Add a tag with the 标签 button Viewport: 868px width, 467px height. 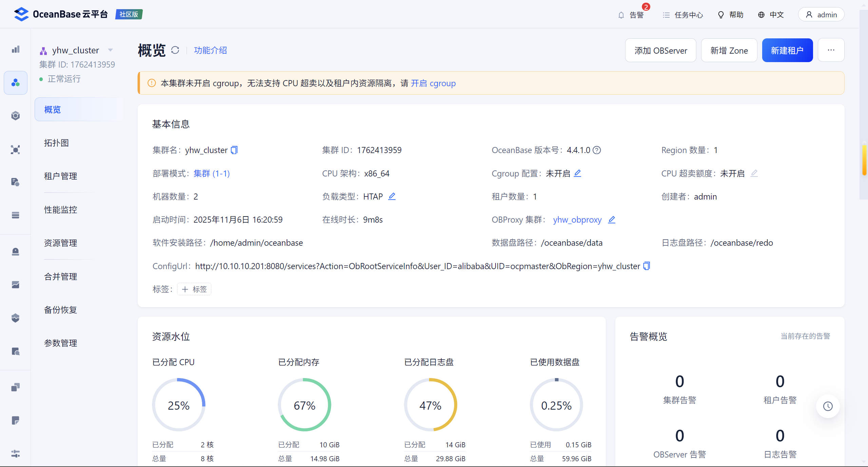point(194,289)
